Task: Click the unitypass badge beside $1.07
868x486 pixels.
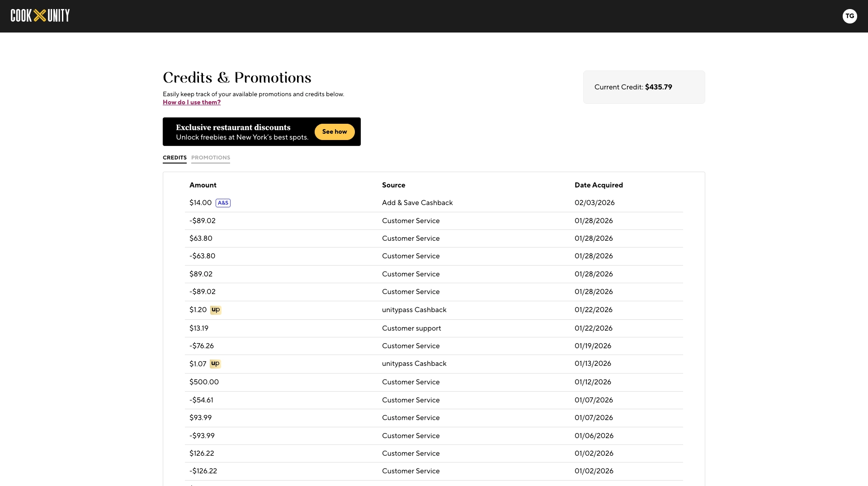Action: pyautogui.click(x=215, y=364)
